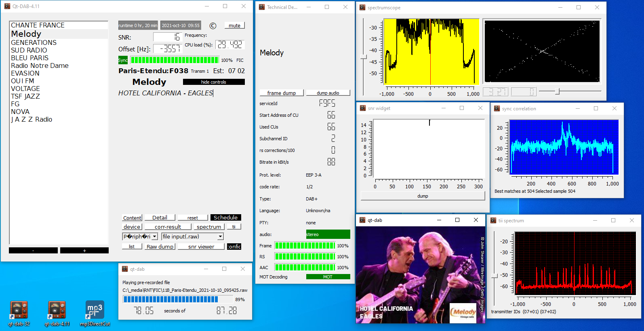Select CHANTE FRANCE service
This screenshot has width=644, height=331.
click(x=59, y=25)
